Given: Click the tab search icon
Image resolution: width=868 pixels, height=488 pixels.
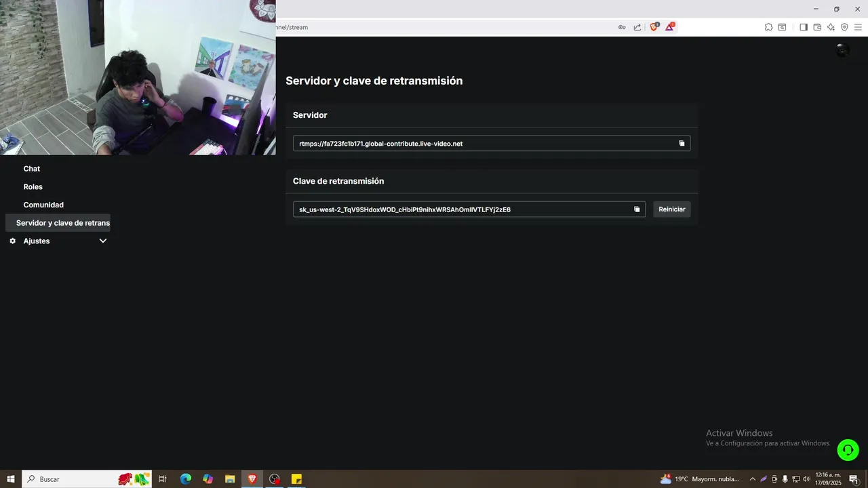Looking at the screenshot, I should [782, 27].
